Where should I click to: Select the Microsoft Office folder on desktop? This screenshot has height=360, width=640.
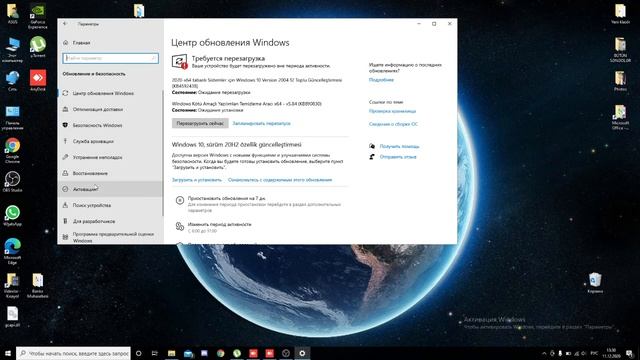pos(620,117)
